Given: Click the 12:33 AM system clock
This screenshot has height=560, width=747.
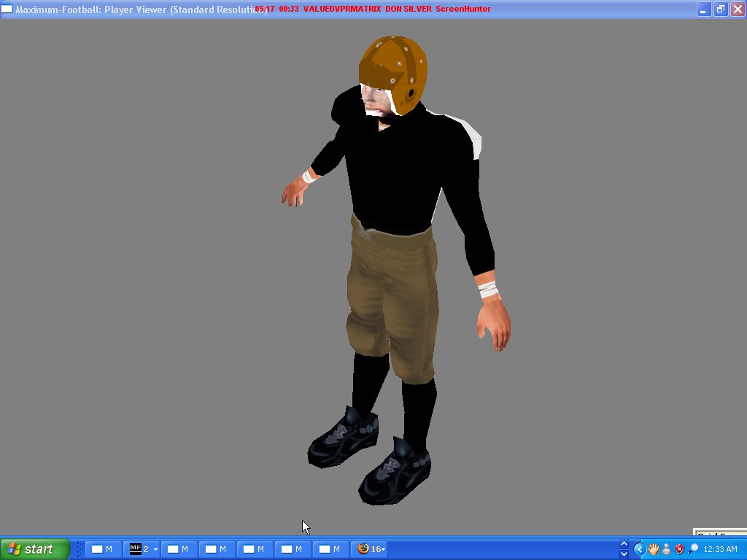Looking at the screenshot, I should pos(720,549).
